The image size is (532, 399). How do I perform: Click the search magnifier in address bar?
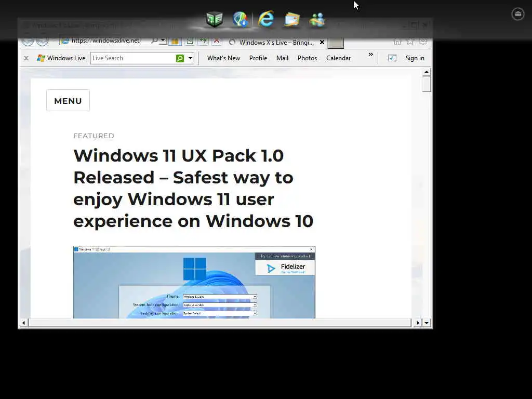click(154, 41)
